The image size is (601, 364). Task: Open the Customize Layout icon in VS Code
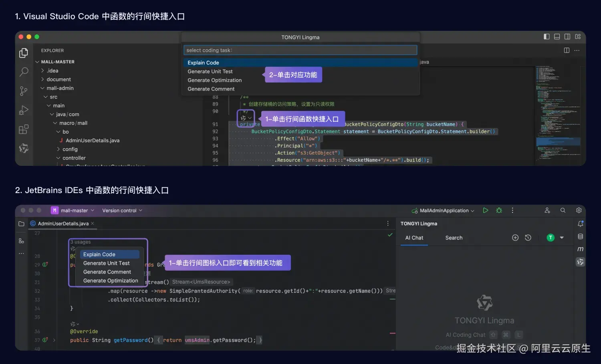pyautogui.click(x=578, y=36)
